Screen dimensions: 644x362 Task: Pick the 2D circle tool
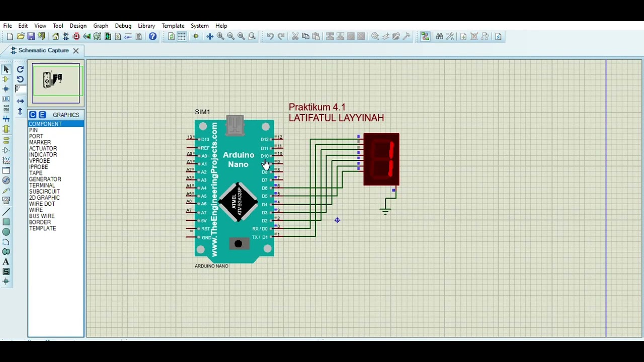point(6,232)
